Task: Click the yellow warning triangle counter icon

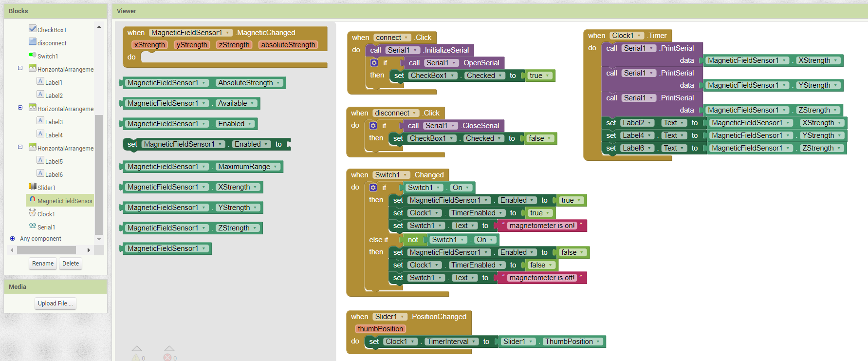Action: [x=136, y=358]
